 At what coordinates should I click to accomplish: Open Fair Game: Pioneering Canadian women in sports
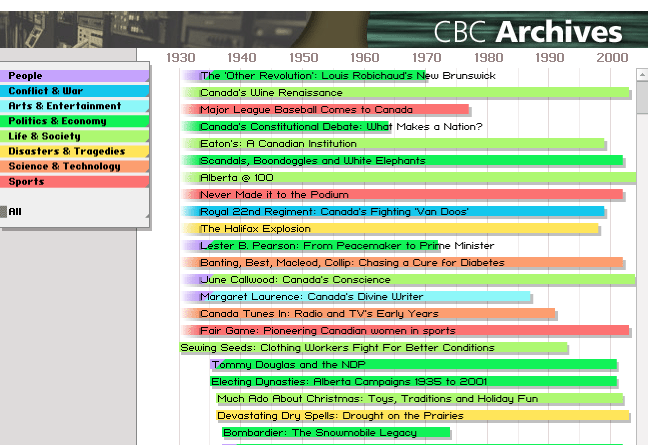[405, 330]
